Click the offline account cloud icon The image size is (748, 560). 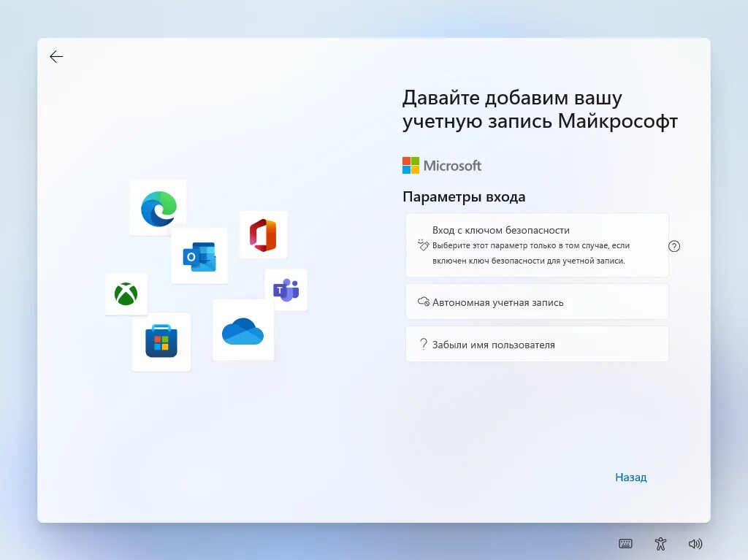424,302
